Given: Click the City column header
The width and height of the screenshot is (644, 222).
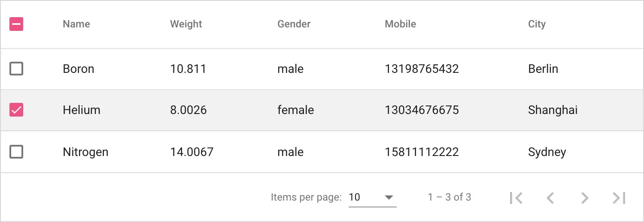Looking at the screenshot, I should click(x=537, y=24).
